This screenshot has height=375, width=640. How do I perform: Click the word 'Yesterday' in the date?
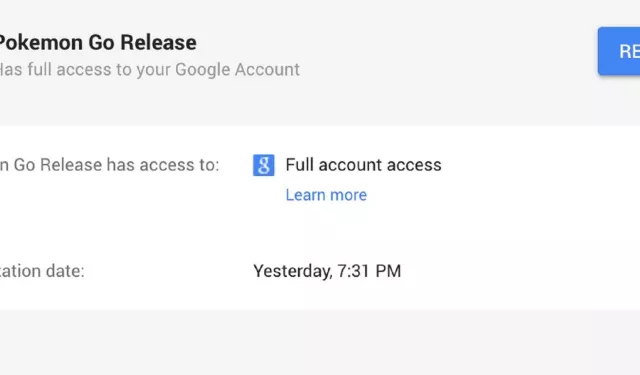pos(293,271)
